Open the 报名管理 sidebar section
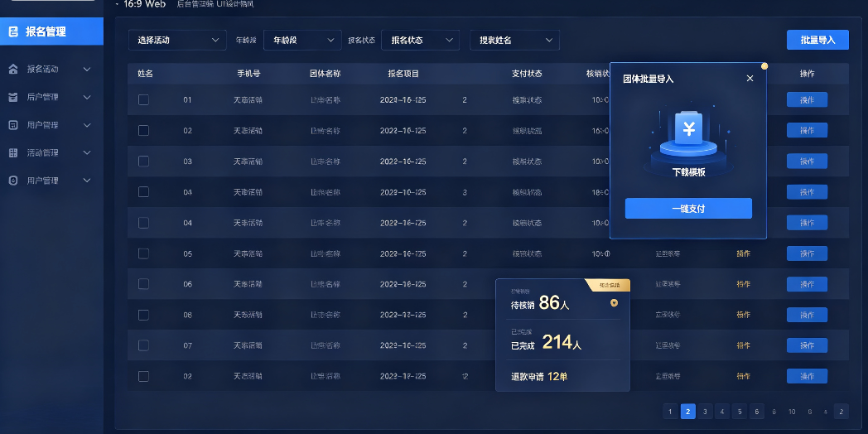This screenshot has height=434, width=868. tap(51, 31)
